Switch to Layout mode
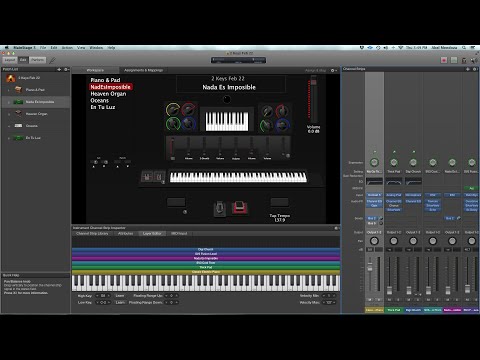 10,60
